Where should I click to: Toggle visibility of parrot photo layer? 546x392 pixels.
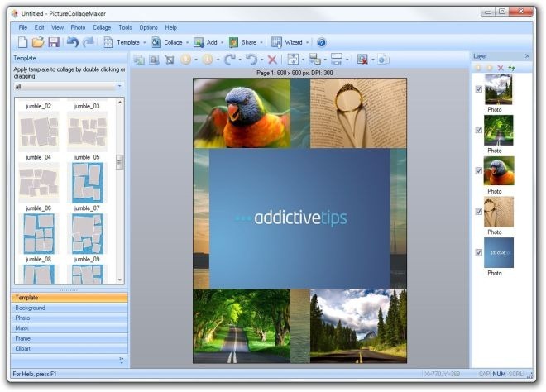click(x=479, y=170)
